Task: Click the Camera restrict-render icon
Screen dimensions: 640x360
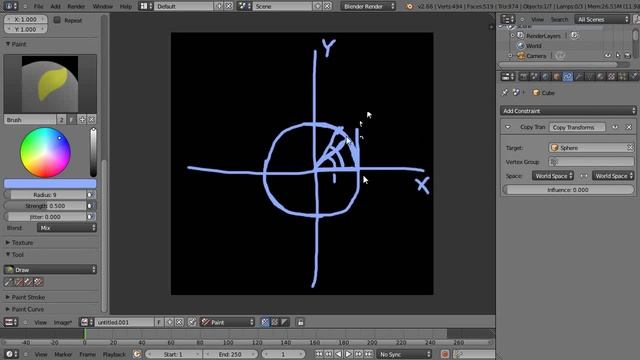Action: [628, 56]
